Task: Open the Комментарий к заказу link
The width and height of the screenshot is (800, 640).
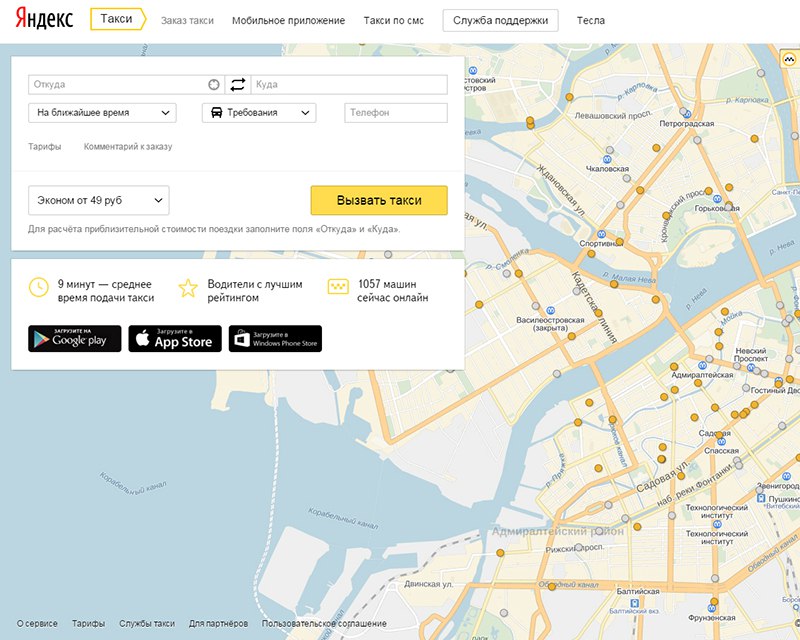Action: (x=128, y=146)
